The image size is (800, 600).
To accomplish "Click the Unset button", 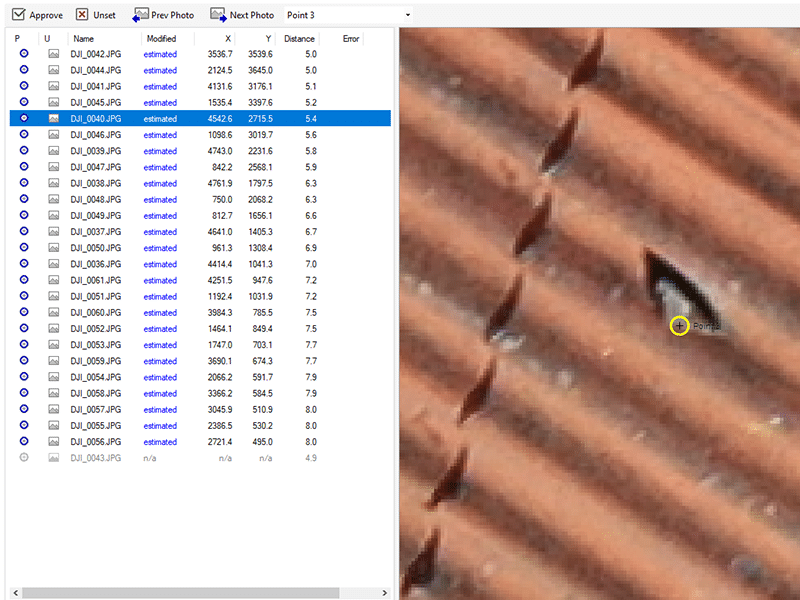I will click(x=96, y=15).
